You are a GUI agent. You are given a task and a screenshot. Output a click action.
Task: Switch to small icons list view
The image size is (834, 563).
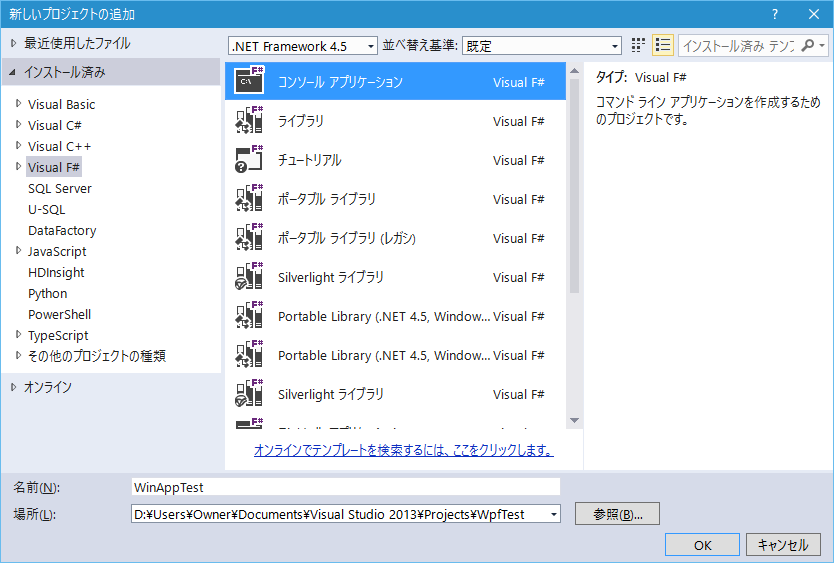(663, 45)
